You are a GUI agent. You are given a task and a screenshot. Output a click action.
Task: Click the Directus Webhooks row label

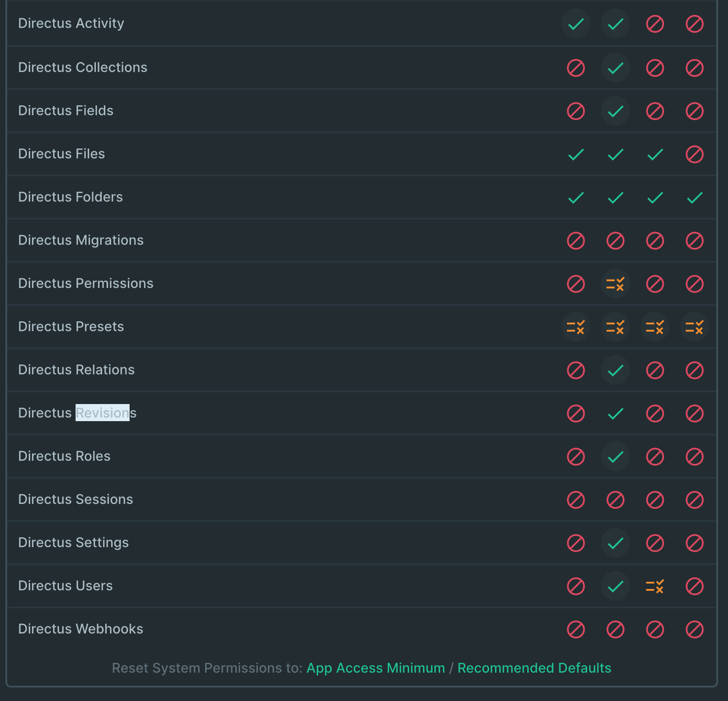(81, 629)
